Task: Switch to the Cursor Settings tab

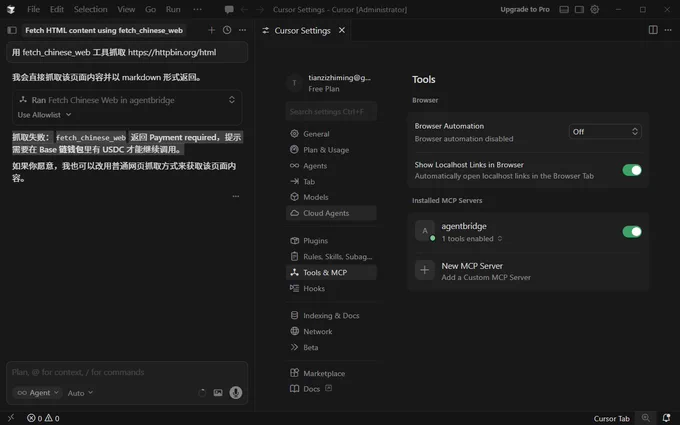Action: coord(302,30)
